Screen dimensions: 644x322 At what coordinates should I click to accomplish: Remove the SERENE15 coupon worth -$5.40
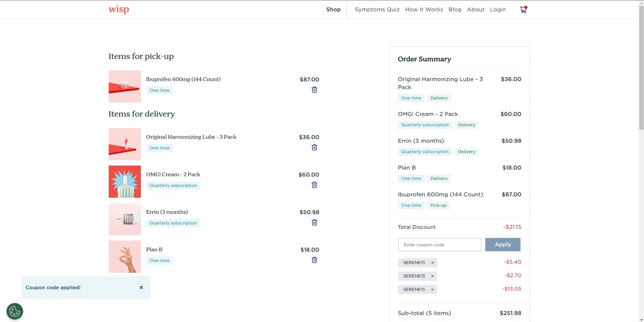click(432, 263)
